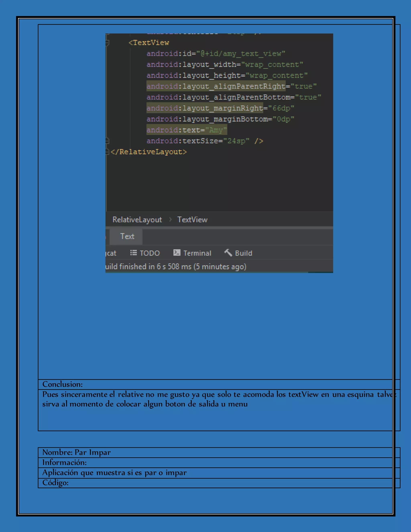The image size is (411, 532).
Task: Click the layout_marginRight 66dp line
Action: [220, 108]
